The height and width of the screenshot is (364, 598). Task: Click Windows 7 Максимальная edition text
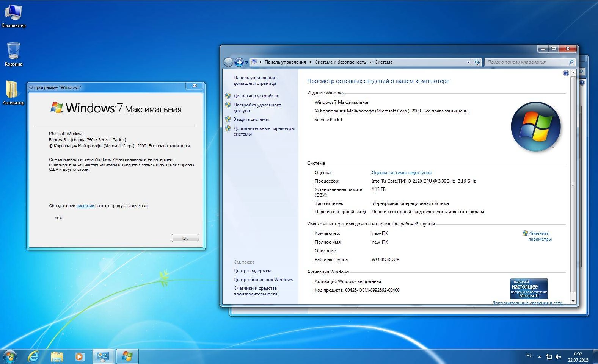pos(342,102)
